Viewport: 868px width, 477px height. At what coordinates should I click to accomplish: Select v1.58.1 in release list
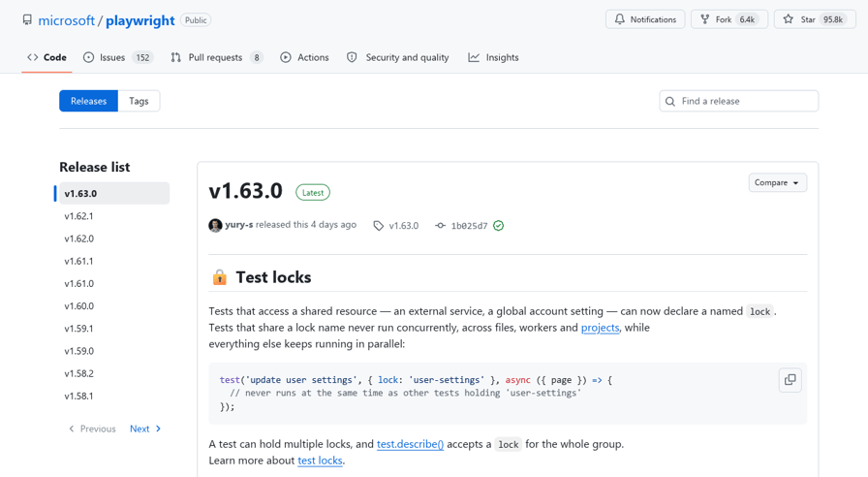[114, 397]
